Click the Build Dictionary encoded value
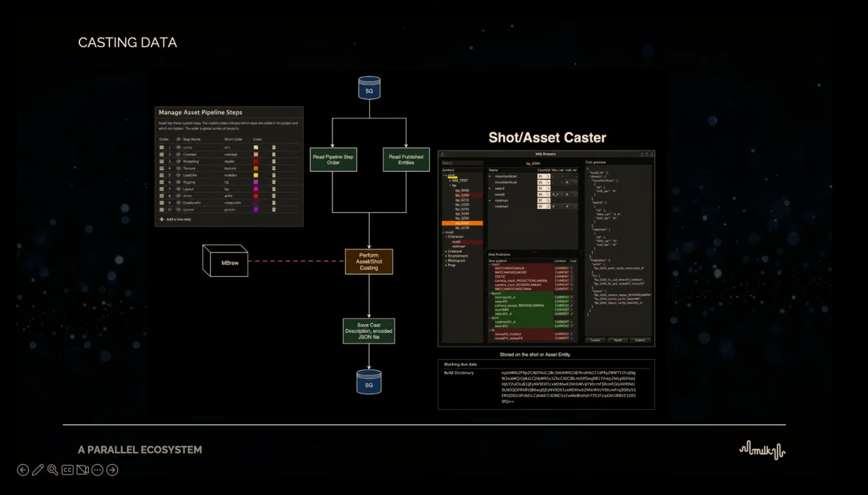868x495 pixels. 569,387
